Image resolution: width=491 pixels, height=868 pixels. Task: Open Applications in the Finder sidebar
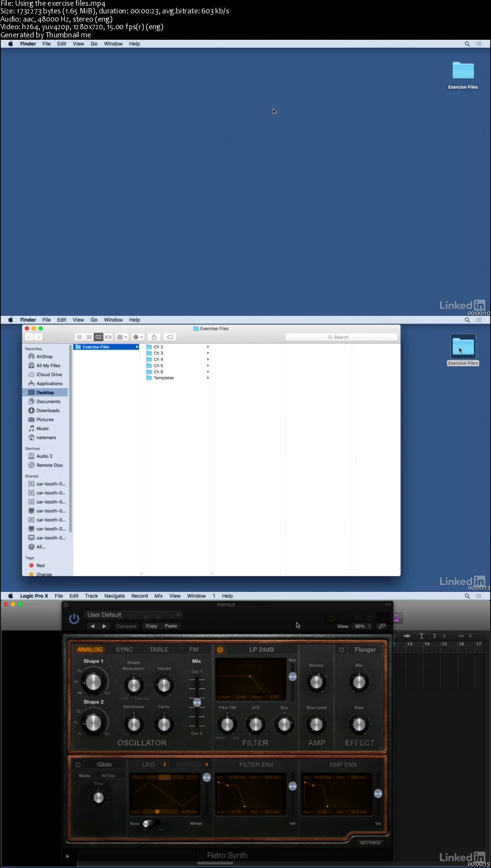(x=49, y=383)
